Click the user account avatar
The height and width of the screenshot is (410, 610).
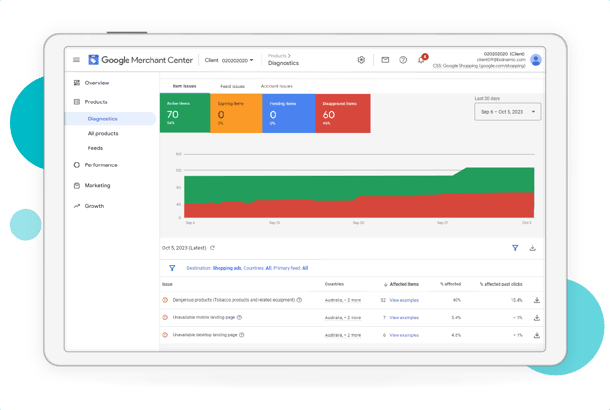[x=536, y=60]
